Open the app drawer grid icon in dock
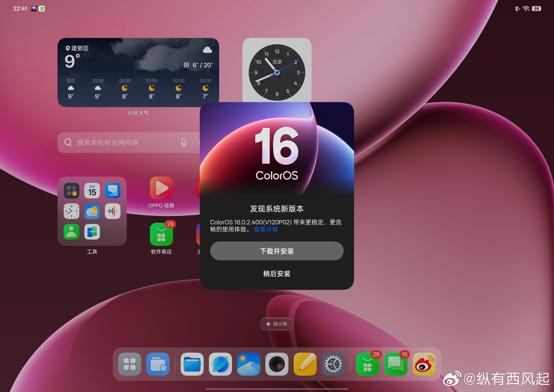The width and height of the screenshot is (554, 392). tap(130, 364)
